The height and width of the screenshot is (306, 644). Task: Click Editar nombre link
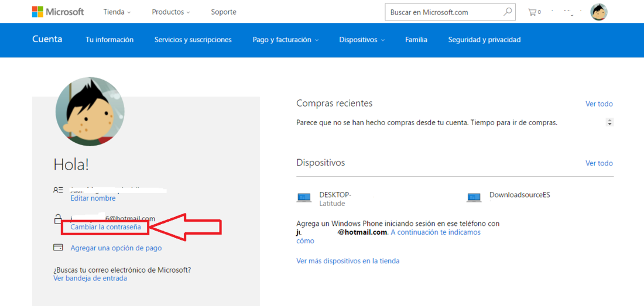coord(93,198)
